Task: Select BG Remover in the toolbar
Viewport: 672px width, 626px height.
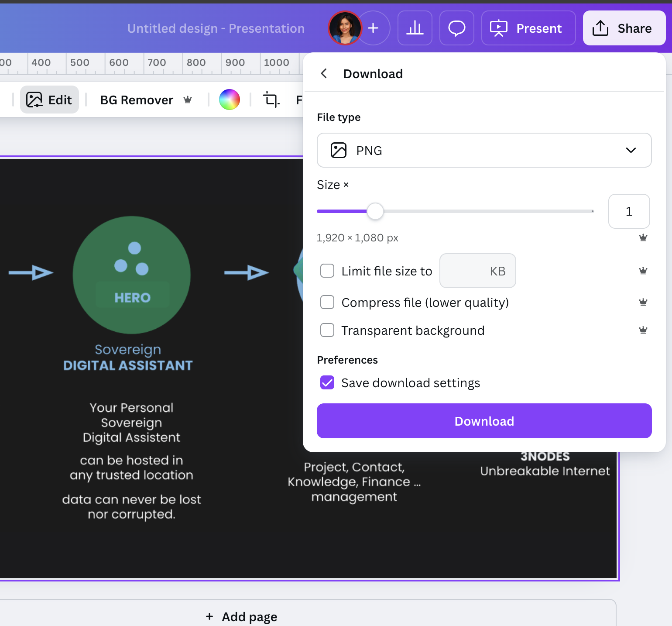Action: pos(137,100)
